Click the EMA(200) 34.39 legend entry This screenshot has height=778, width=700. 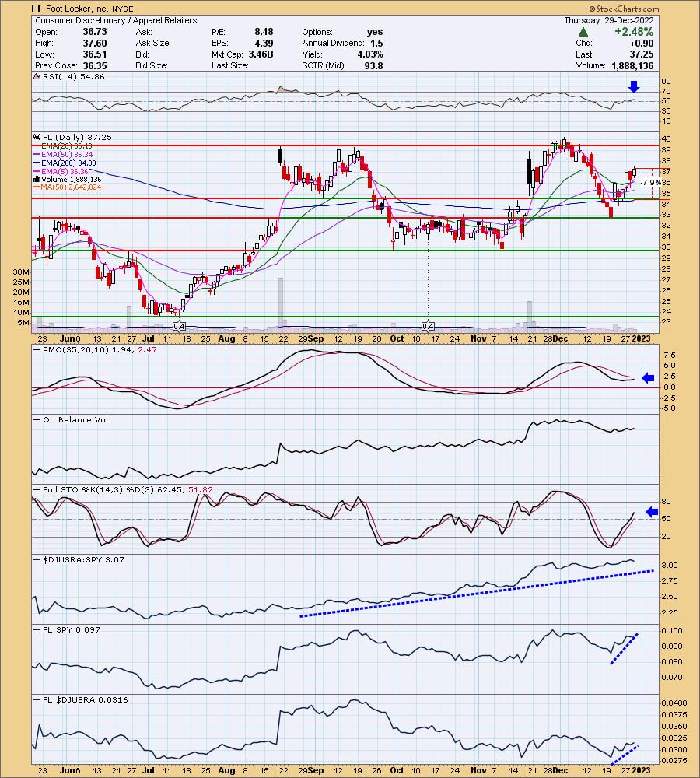(68, 163)
